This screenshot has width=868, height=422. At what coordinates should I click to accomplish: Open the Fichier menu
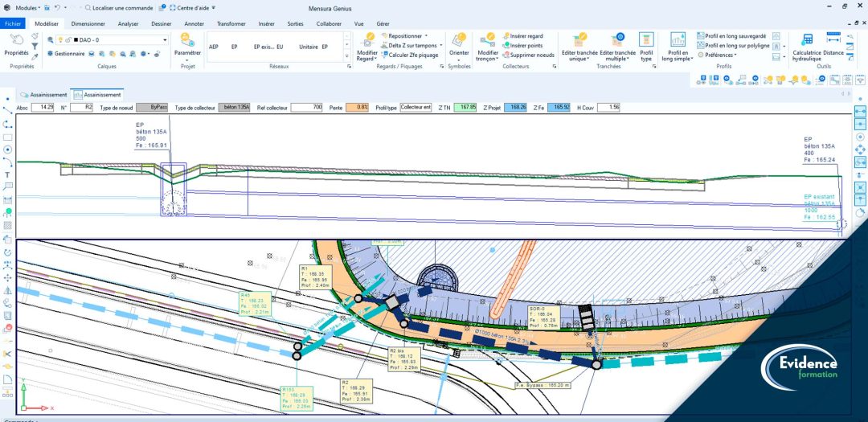point(14,24)
